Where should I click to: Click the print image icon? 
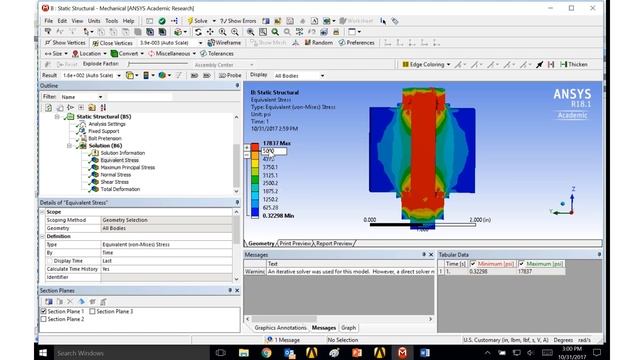[336, 32]
